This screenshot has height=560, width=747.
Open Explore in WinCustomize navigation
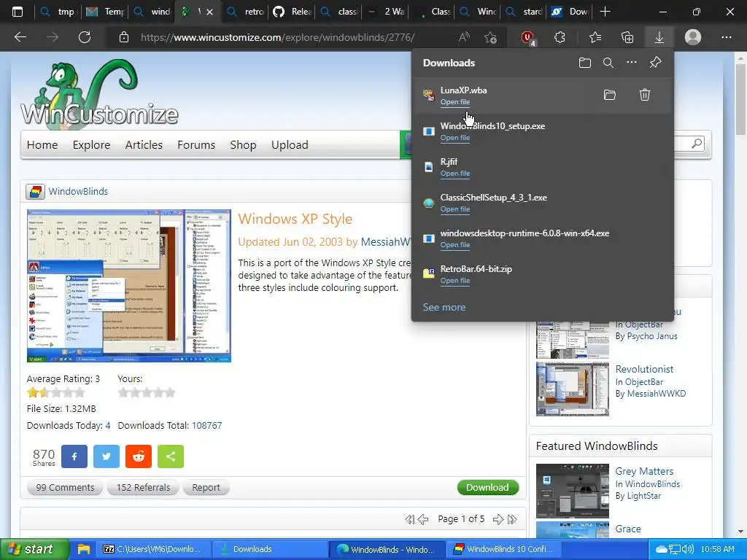(x=91, y=145)
